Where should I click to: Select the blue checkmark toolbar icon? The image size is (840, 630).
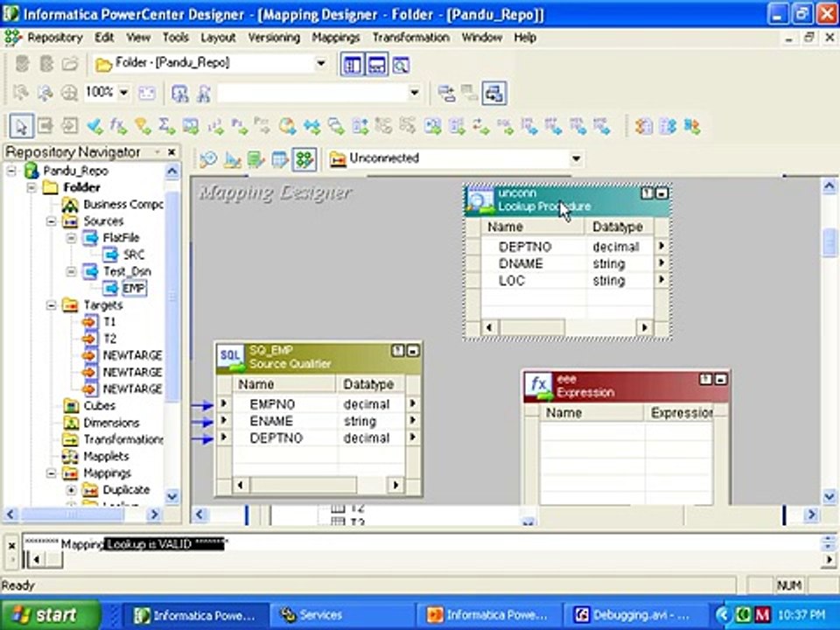94,126
